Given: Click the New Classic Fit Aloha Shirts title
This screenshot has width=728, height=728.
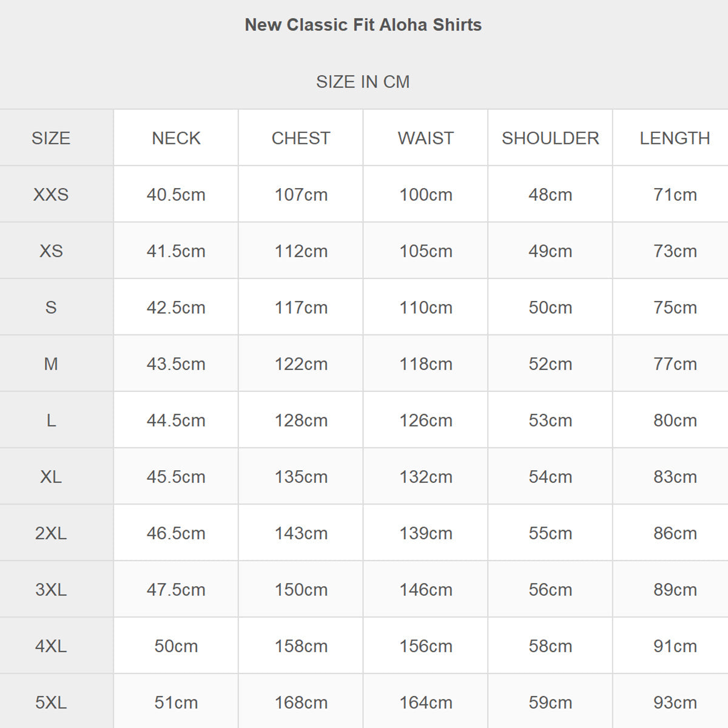Looking at the screenshot, I should coord(363,25).
